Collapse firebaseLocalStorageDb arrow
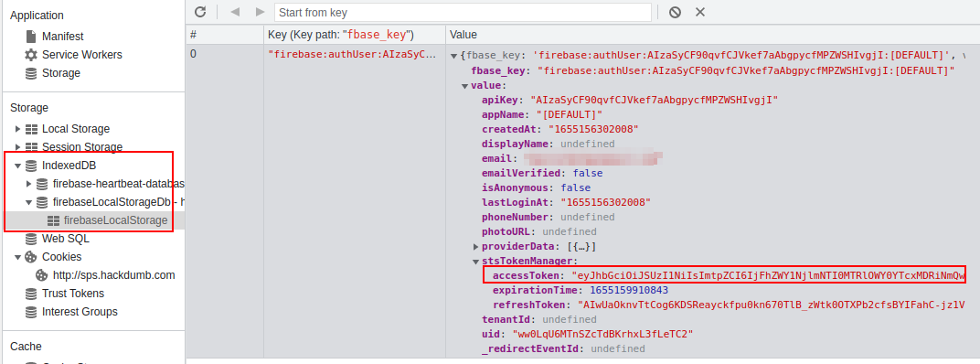This screenshot has width=980, height=364. coord(28,202)
